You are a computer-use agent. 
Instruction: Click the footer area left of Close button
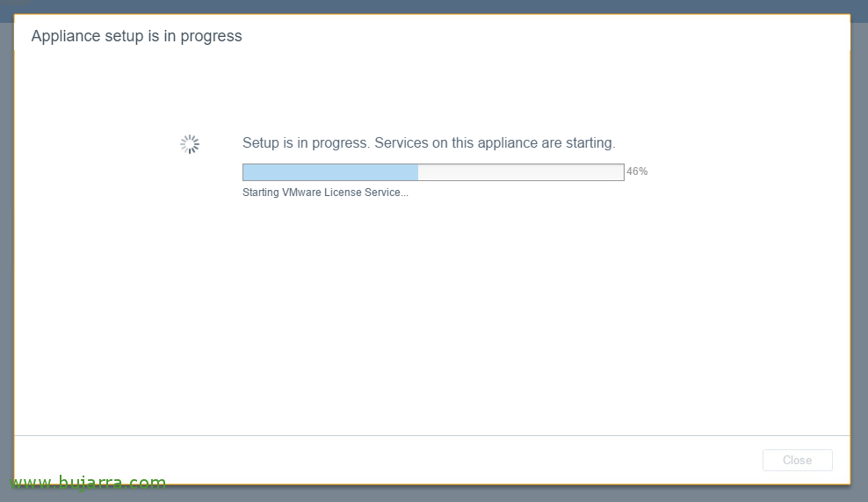click(387, 460)
